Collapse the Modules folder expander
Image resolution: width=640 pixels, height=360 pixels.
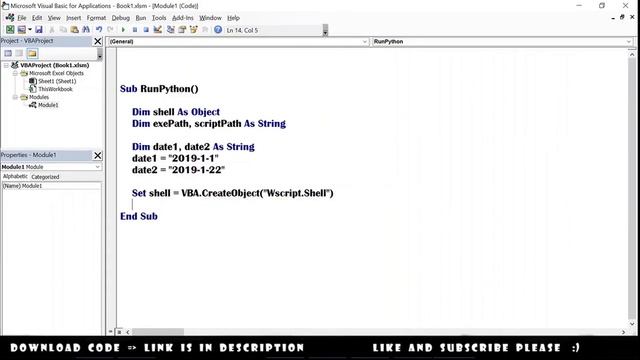click(x=15, y=97)
